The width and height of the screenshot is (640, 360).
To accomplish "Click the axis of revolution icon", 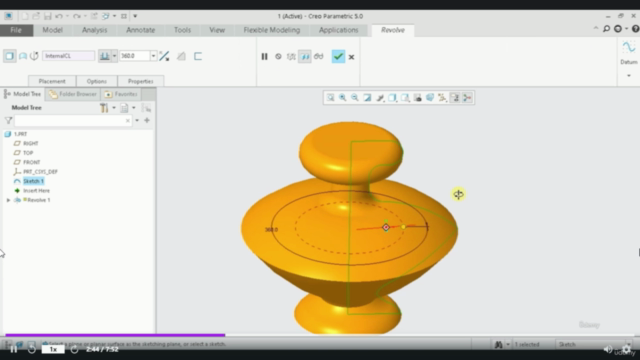I will [x=34, y=56].
